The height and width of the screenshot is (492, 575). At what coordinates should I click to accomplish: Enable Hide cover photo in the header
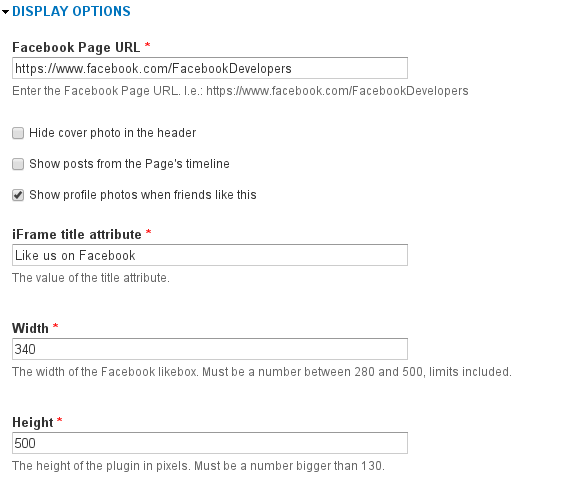click(x=18, y=133)
